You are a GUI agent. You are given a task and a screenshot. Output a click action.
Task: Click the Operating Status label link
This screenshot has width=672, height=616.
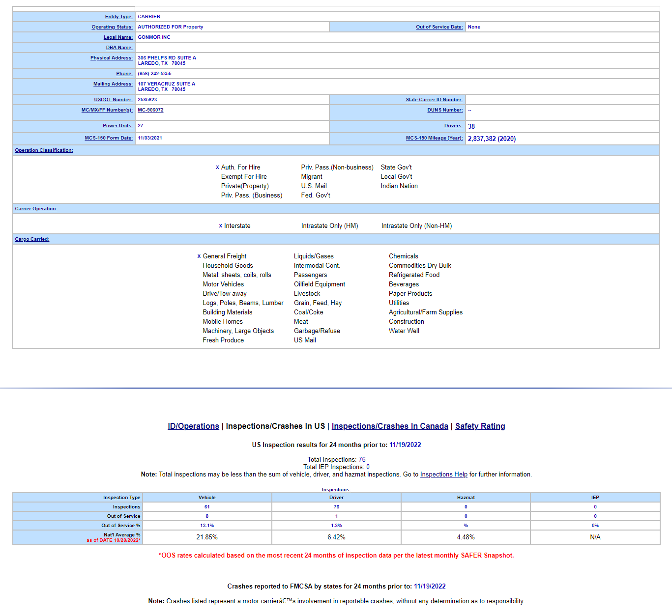point(112,27)
